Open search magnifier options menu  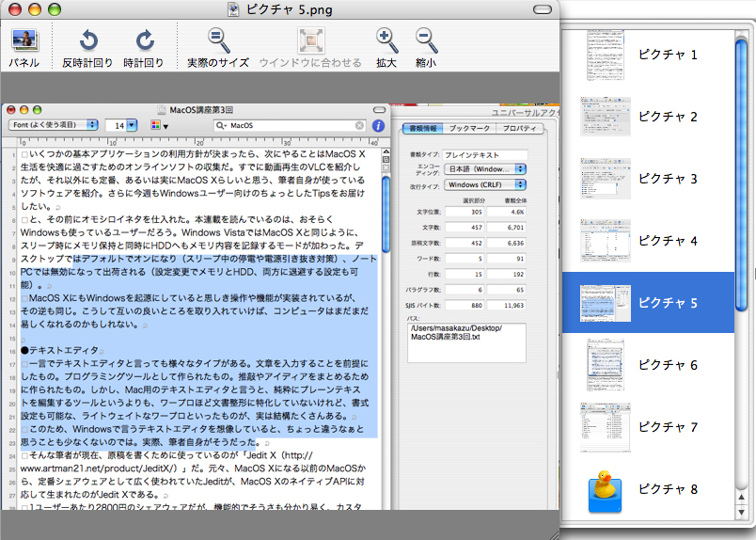[x=221, y=125]
